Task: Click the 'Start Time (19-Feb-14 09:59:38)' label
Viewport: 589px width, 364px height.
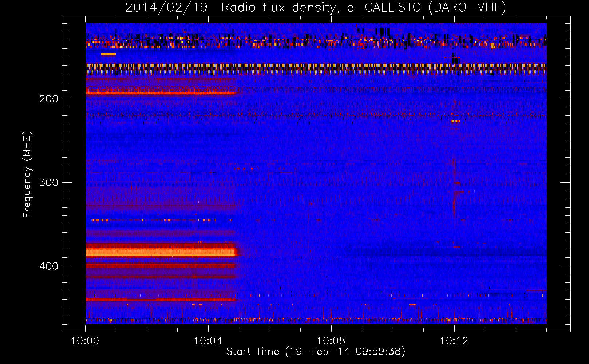Action: pyautogui.click(x=316, y=352)
